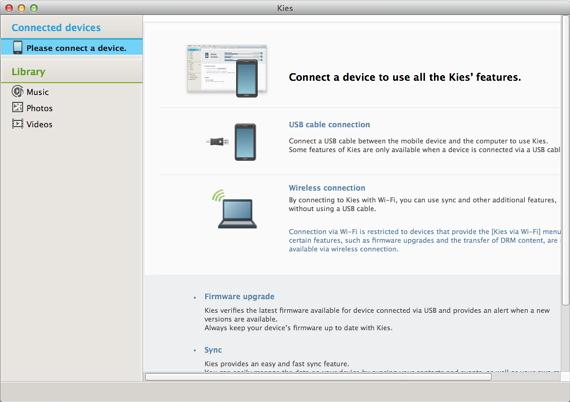The height and width of the screenshot is (402, 570).
Task: Select the phone icon beside Please connect a device
Action: (17, 48)
